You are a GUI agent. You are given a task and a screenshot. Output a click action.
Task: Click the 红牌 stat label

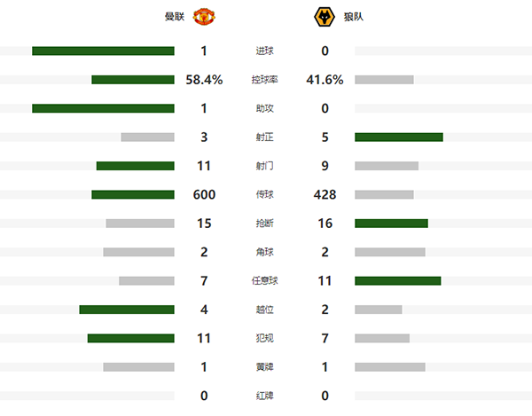coord(265,396)
